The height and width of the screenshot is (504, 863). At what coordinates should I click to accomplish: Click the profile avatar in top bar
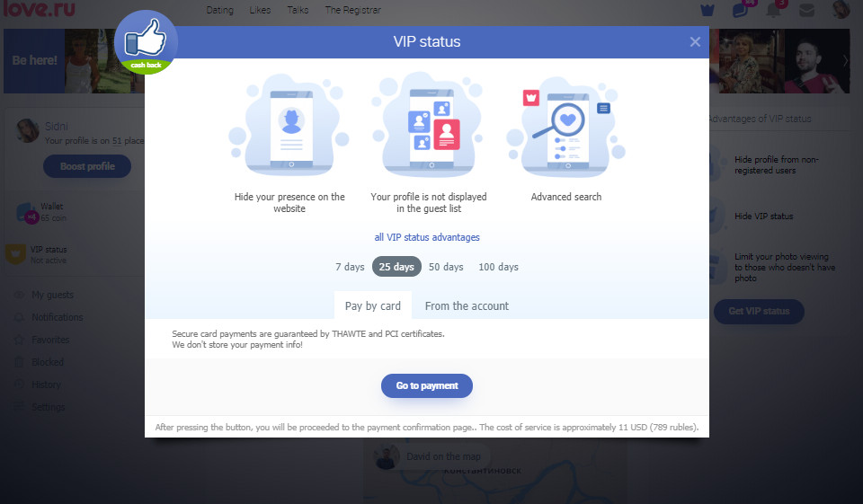(841, 10)
